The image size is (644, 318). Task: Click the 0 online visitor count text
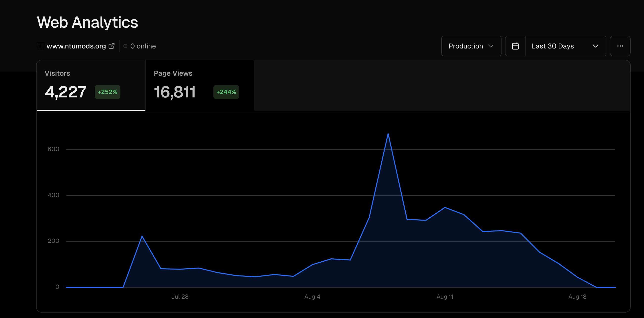pos(143,46)
